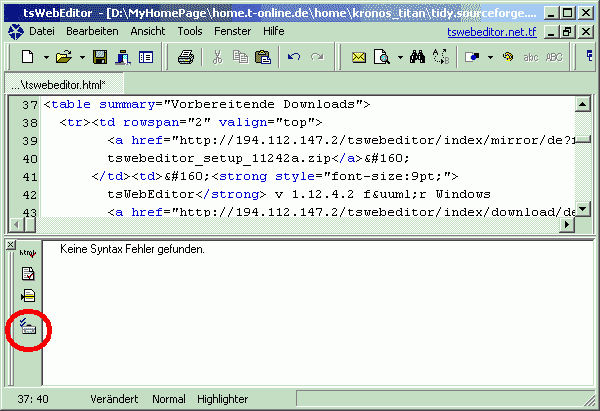
Task: Click the Save (floppy disk) toolbar icon
Action: pos(100,58)
